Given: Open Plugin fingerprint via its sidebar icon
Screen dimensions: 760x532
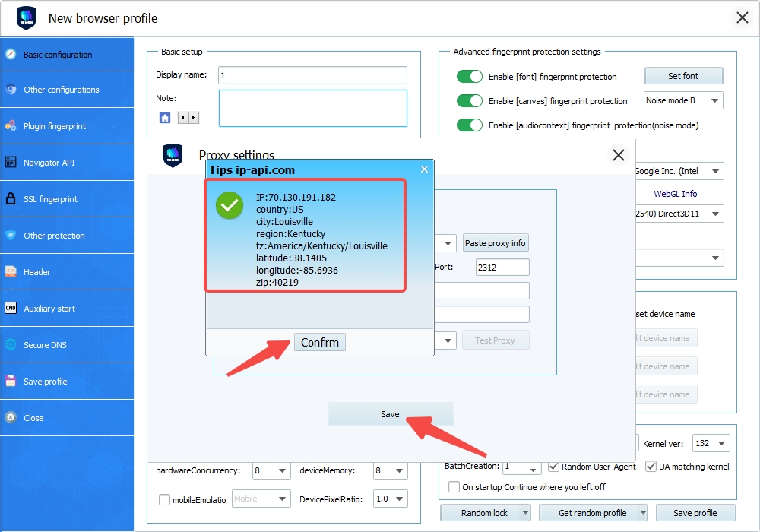Looking at the screenshot, I should [x=11, y=126].
